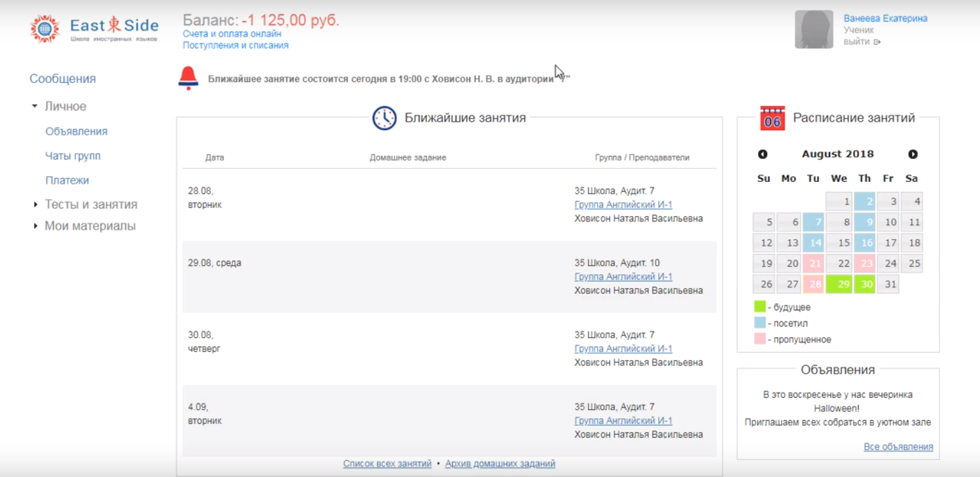Click the 4.09, вторник date cell
The image size is (980, 477).
205,414
